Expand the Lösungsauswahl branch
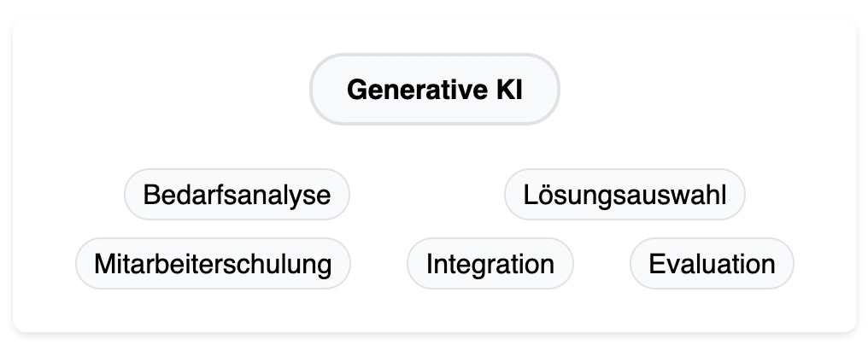Screen dimensions: 868x345 pos(625,195)
